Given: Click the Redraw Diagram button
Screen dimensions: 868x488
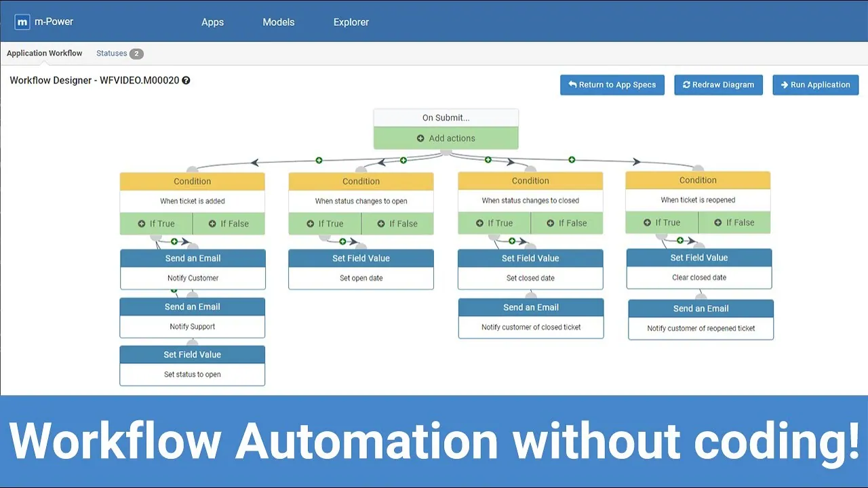Looking at the screenshot, I should (718, 85).
